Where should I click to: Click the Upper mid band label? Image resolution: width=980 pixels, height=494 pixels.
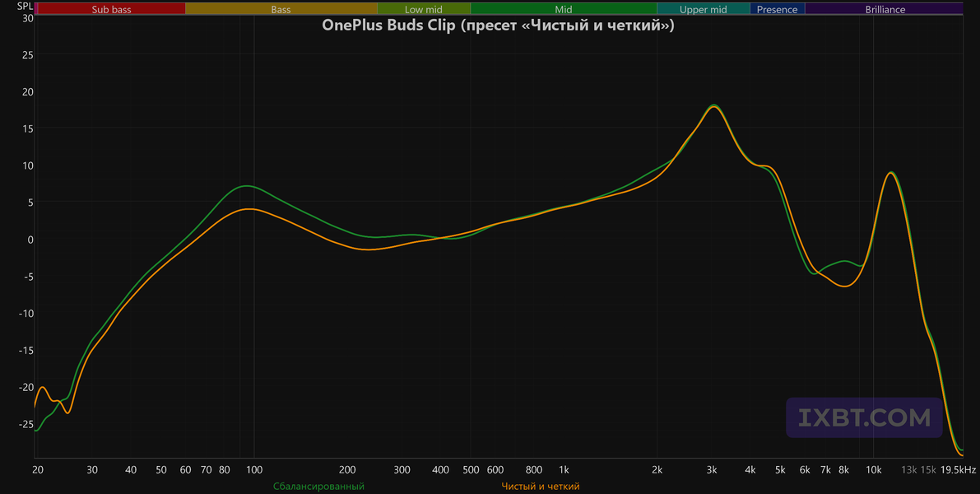click(x=704, y=9)
